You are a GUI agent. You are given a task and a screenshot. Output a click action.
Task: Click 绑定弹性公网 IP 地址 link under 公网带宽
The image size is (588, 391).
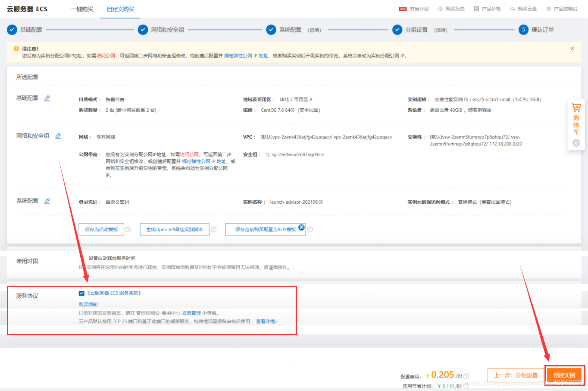204,161
